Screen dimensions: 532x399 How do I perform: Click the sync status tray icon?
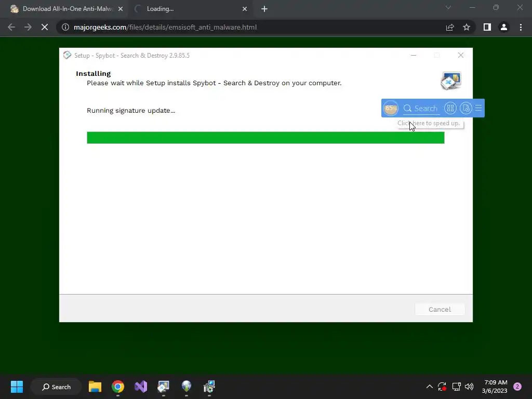pyautogui.click(x=442, y=387)
